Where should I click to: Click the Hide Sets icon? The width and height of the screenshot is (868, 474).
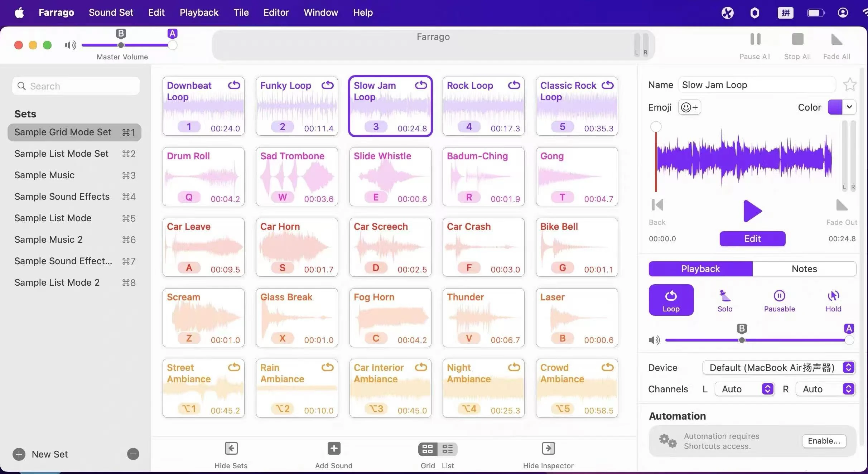coord(231,448)
